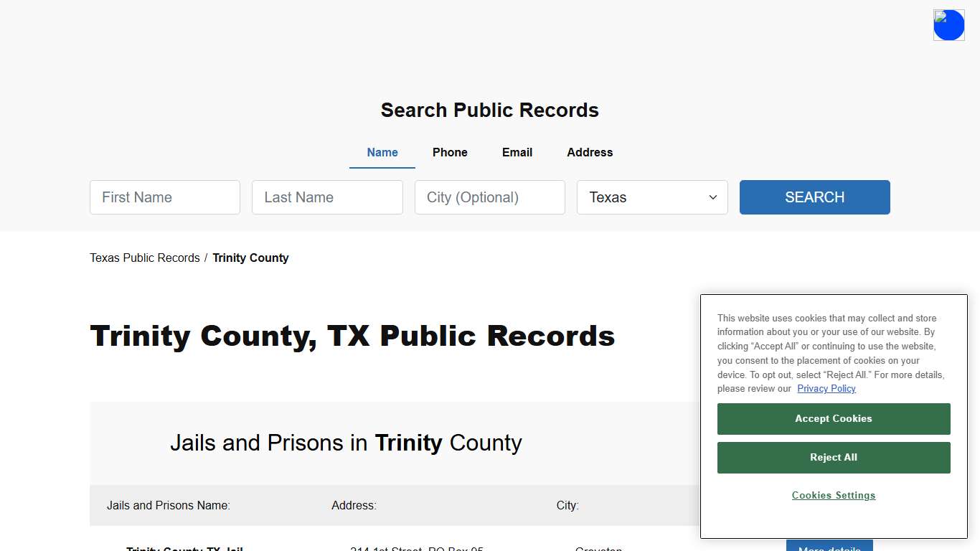This screenshot has width=980, height=551.
Task: Select the Name search tab
Action: click(x=382, y=152)
